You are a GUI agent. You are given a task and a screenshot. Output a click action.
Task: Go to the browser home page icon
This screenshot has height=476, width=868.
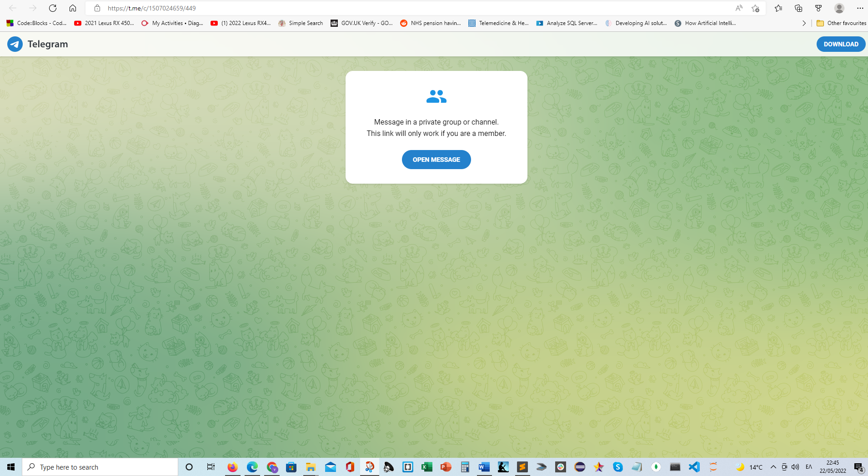click(73, 8)
